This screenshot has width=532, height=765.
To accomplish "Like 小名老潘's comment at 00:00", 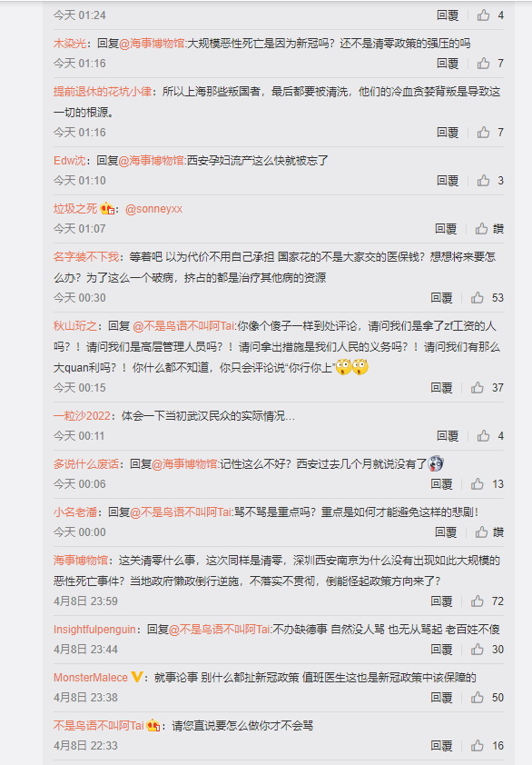I will (x=481, y=532).
